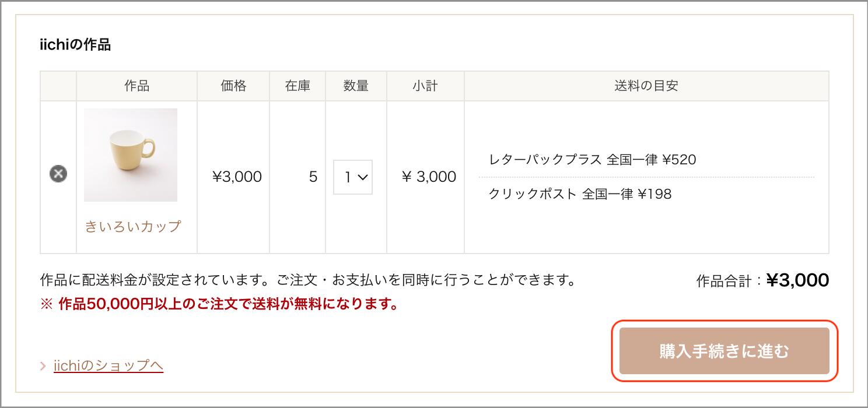Remove きいろいカップ using the gray X icon

pyautogui.click(x=58, y=174)
